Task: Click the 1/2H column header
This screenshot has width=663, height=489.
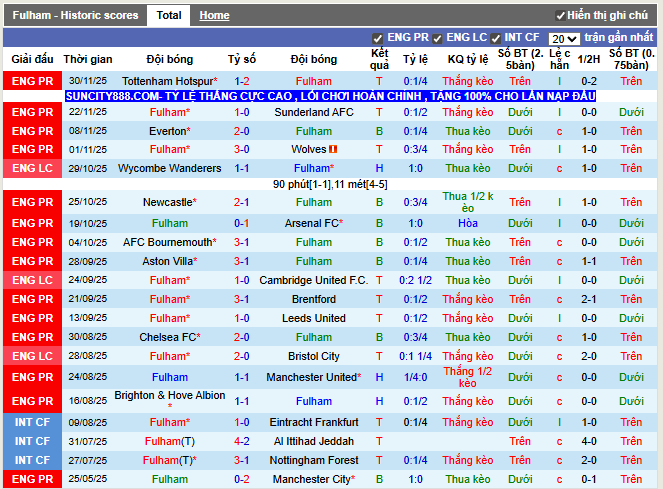Action: point(589,59)
